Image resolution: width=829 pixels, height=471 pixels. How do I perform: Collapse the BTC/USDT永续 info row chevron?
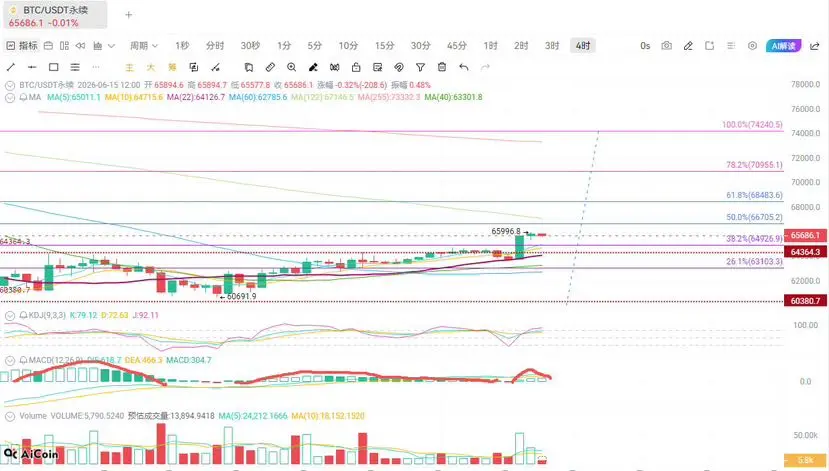(x=10, y=85)
